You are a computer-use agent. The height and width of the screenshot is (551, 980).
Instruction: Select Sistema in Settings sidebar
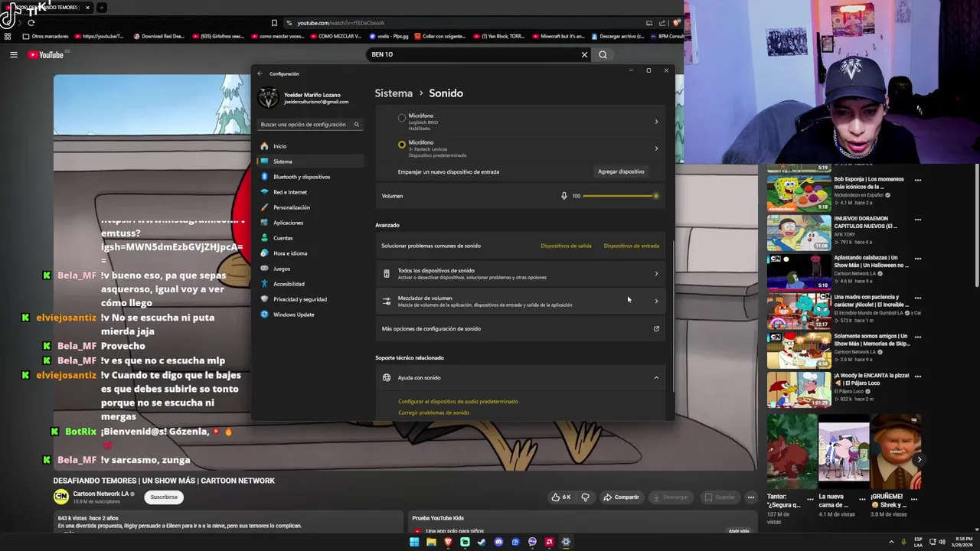pos(310,161)
